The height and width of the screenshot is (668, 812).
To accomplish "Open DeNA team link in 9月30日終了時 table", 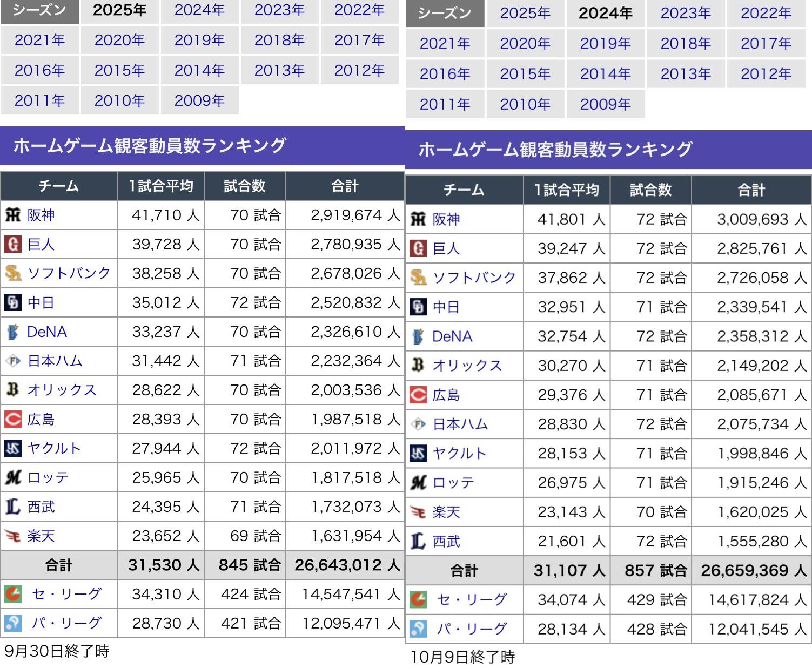I will pyautogui.click(x=47, y=332).
